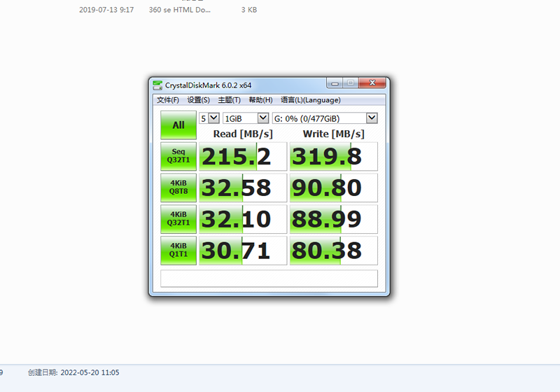Screen dimensions: 560x392
Task: Open the test count dropdown showing 5
Action: tap(209, 118)
